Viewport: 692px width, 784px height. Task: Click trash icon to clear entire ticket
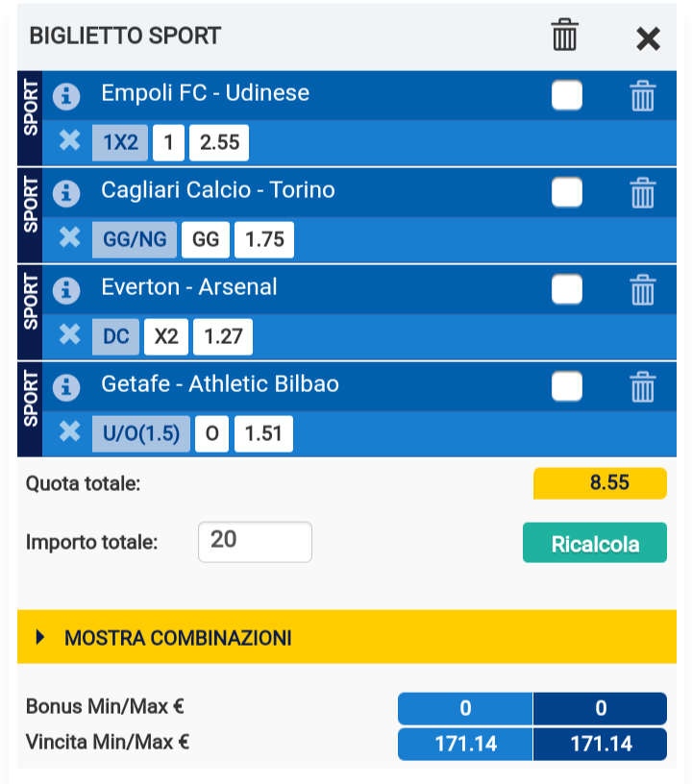click(564, 35)
